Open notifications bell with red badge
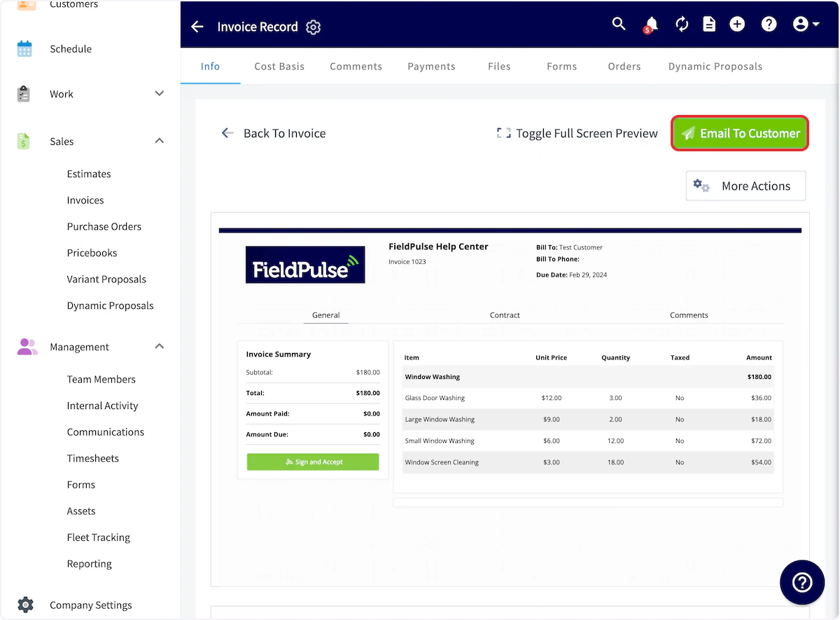840x620 pixels. [x=651, y=25]
